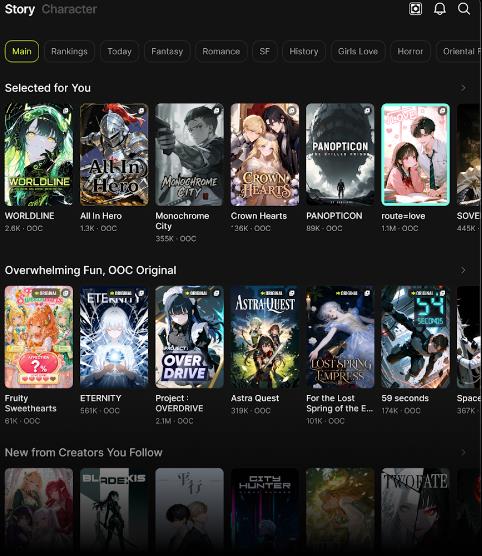The width and height of the screenshot is (482, 556).
Task: Open the Crown Hearts story title
Action: click(x=259, y=216)
